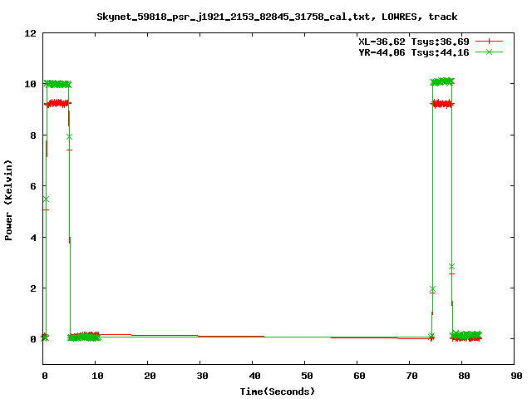Click the x-axis tick label 60
This screenshot has height=399, width=532.
(359, 376)
